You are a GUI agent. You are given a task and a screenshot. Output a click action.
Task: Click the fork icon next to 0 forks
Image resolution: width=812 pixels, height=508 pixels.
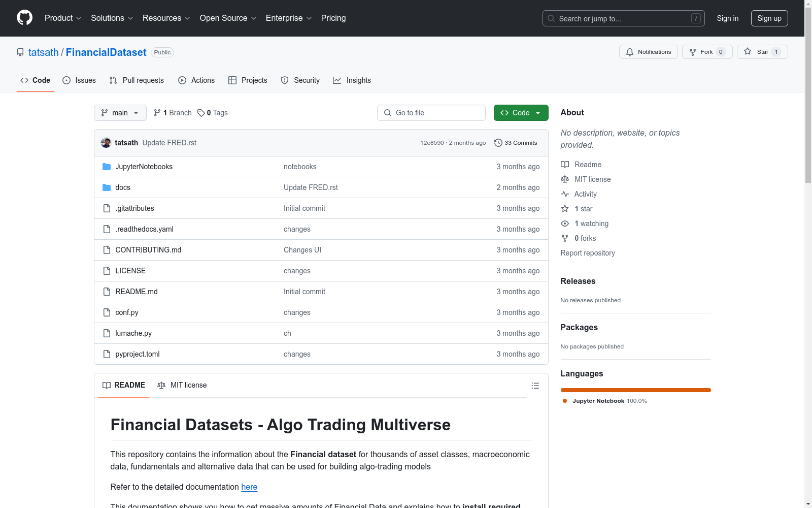[x=565, y=238]
